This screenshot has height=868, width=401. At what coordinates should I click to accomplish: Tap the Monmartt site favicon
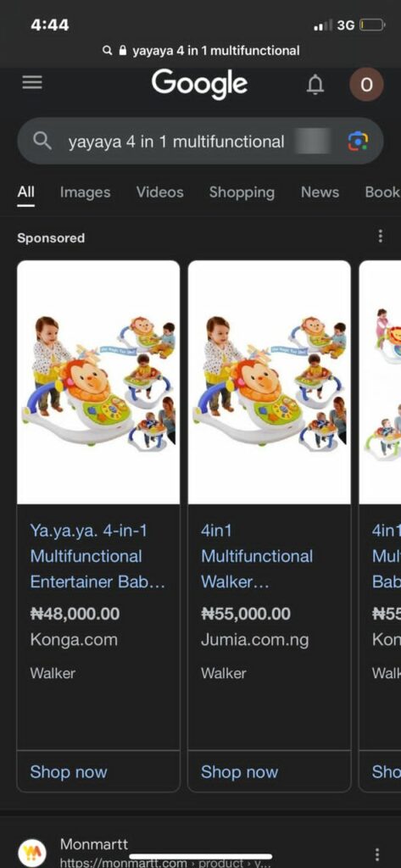(x=31, y=853)
